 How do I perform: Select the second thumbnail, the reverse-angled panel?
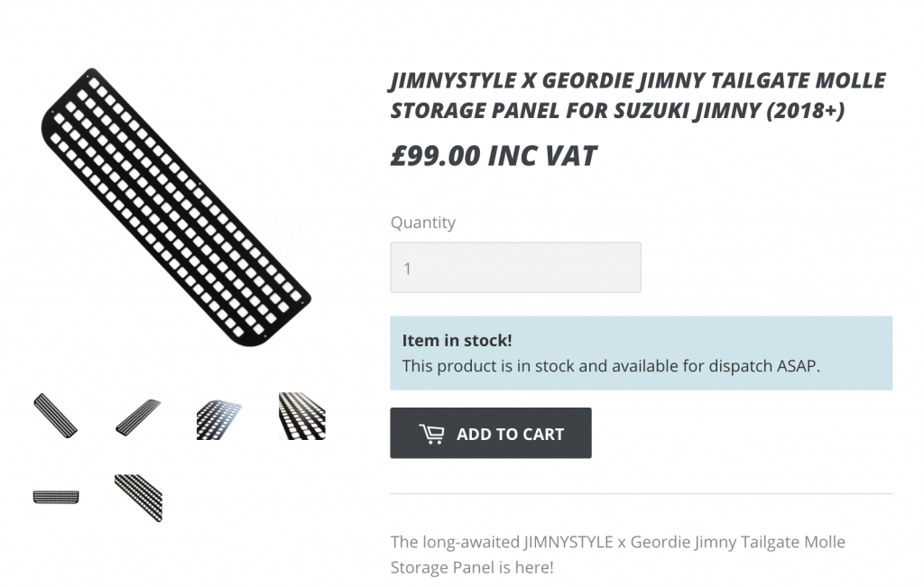(138, 417)
